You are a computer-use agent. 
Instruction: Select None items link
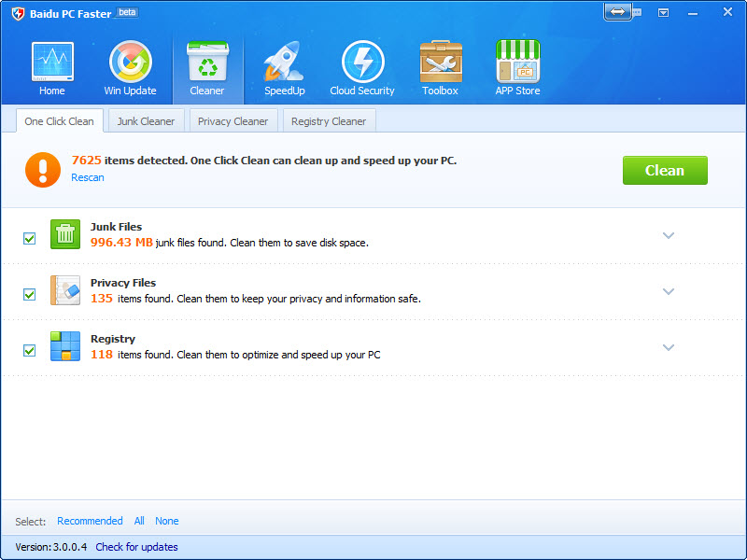pyautogui.click(x=167, y=521)
